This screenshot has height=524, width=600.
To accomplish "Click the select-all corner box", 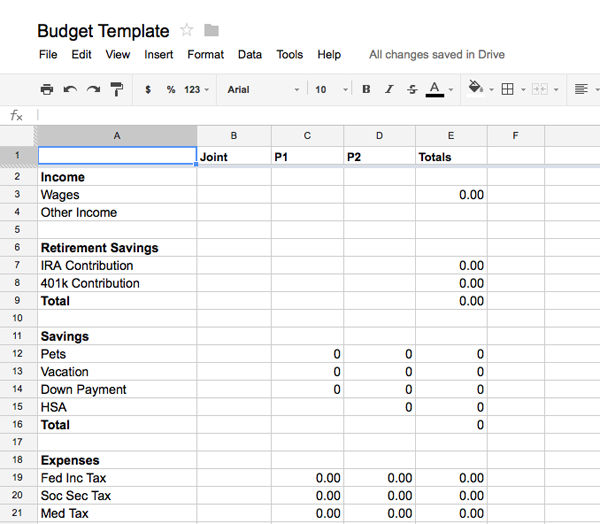I will [x=18, y=136].
